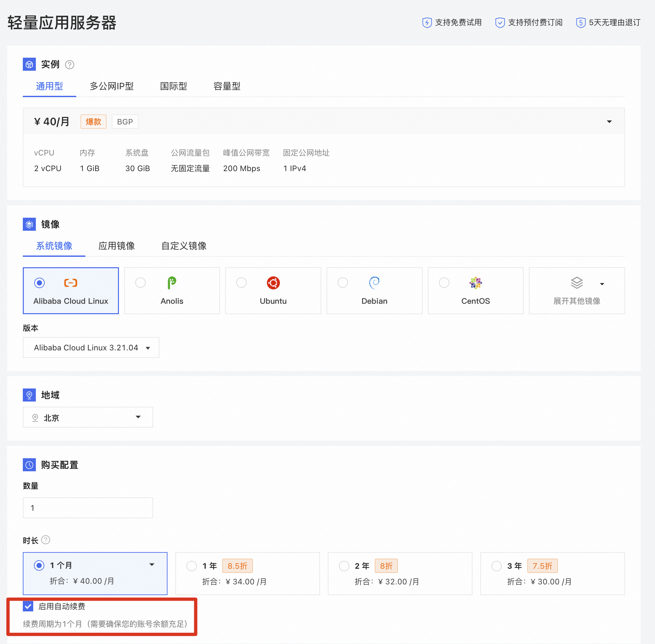The height and width of the screenshot is (644, 655).
Task: Open the 应用镜像 tab
Action: [117, 246]
